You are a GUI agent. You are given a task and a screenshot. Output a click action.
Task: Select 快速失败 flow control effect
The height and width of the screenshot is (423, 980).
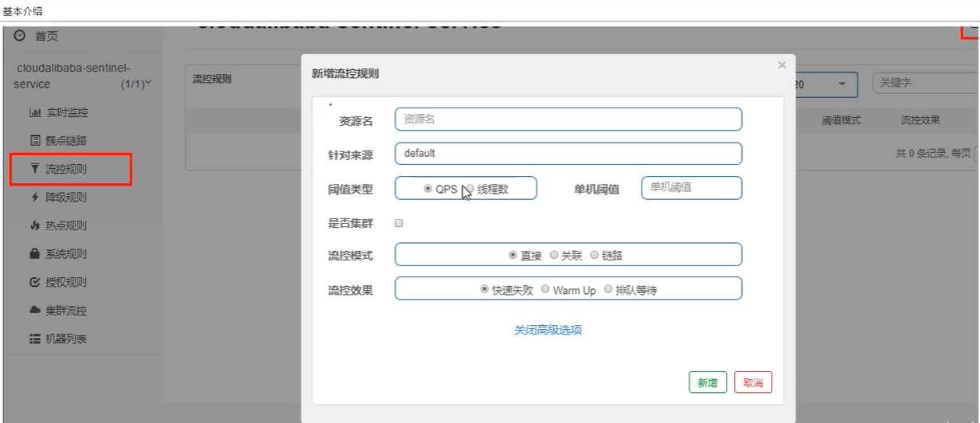pyautogui.click(x=485, y=289)
